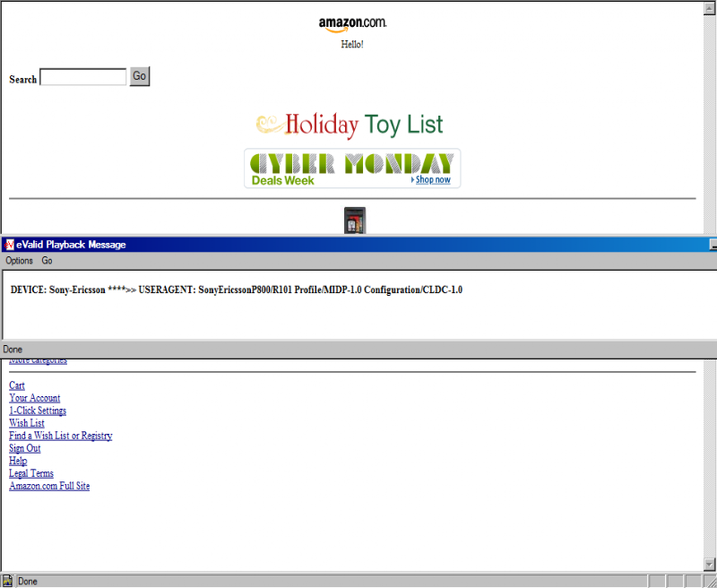The height and width of the screenshot is (588, 717).
Task: Open the Your Account link
Action: tap(35, 398)
